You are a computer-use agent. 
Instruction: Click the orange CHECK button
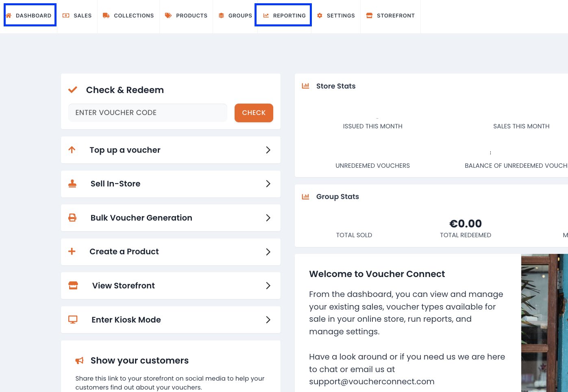click(x=254, y=113)
